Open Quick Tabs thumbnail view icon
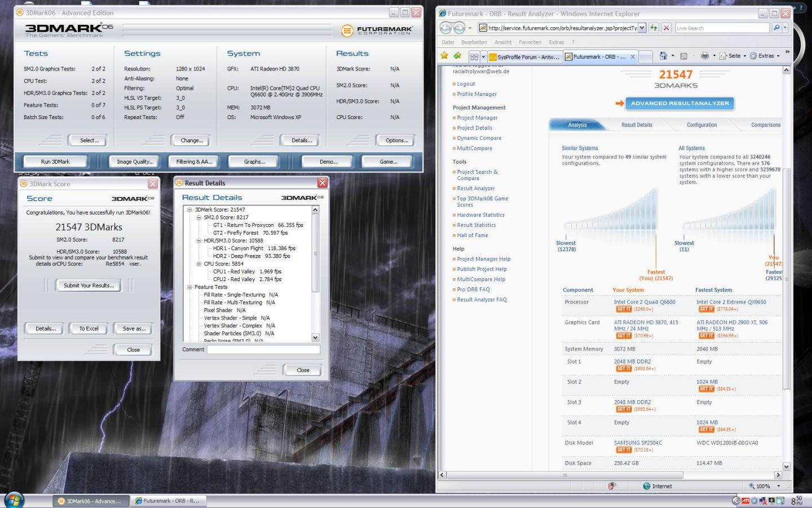Viewport: 812px width, 508px height. tap(474, 56)
